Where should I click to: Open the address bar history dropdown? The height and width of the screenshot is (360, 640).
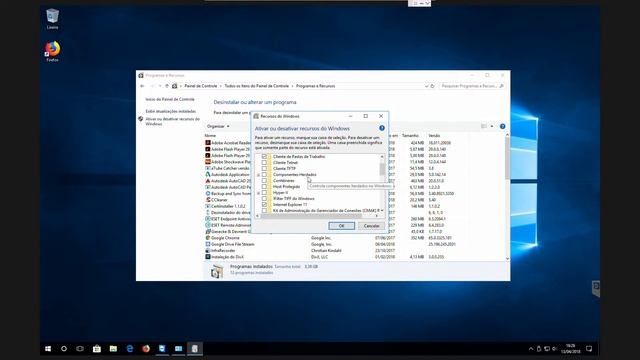pyautogui.click(x=426, y=86)
